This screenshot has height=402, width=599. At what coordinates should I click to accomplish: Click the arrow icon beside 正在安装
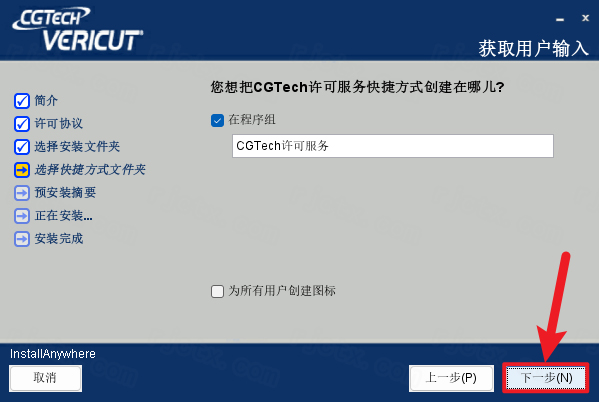click(22, 216)
